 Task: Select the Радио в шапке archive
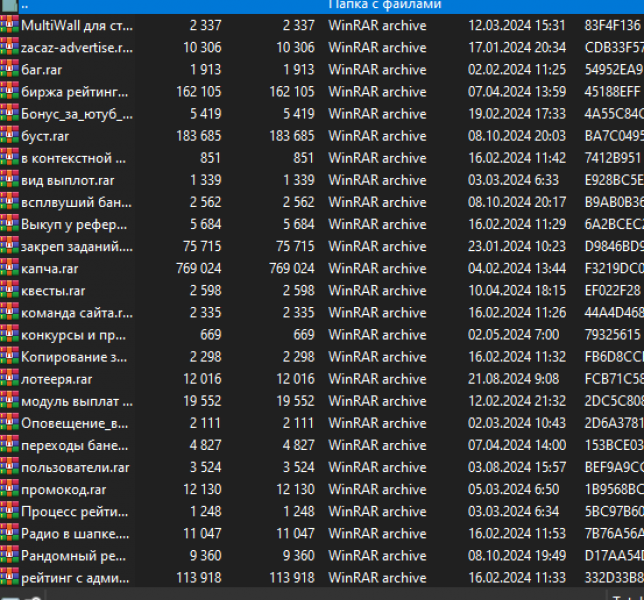(75, 533)
